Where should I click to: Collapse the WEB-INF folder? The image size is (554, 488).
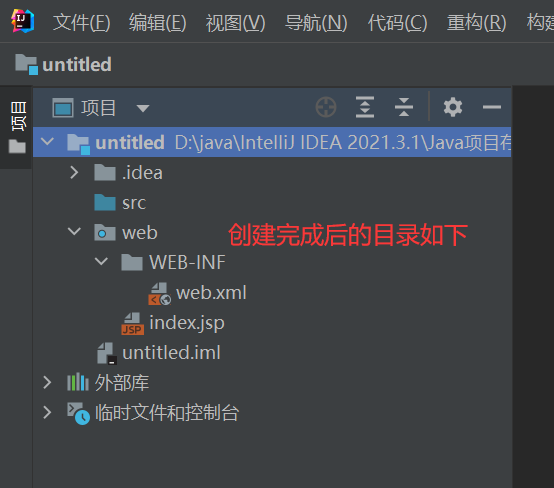click(101, 261)
